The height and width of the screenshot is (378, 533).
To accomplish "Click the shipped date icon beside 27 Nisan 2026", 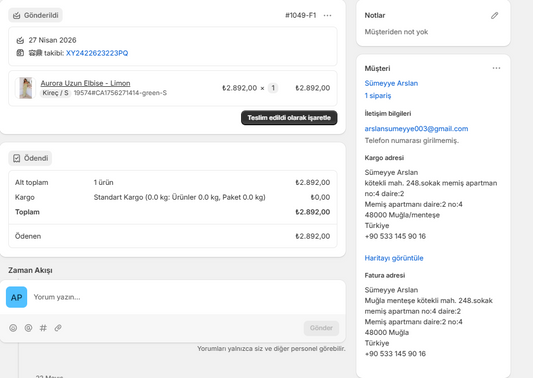I will coord(20,40).
